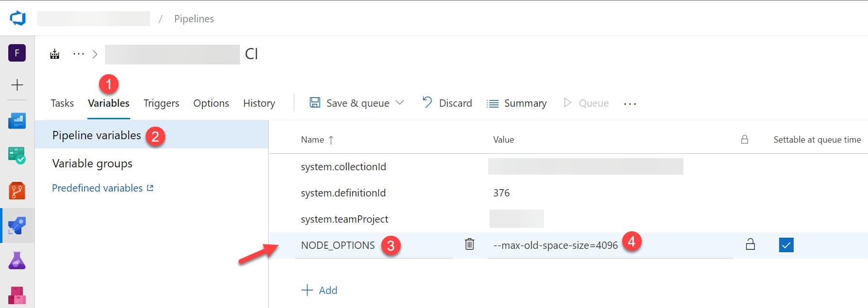This screenshot has height=308, width=868.
Task: Open the Options tab
Action: click(x=211, y=103)
